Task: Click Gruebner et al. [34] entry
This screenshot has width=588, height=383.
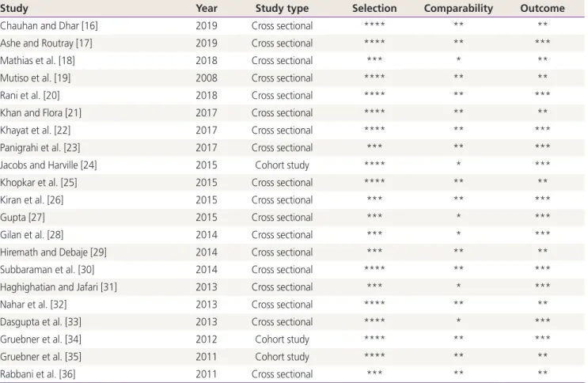Action: coord(40,339)
